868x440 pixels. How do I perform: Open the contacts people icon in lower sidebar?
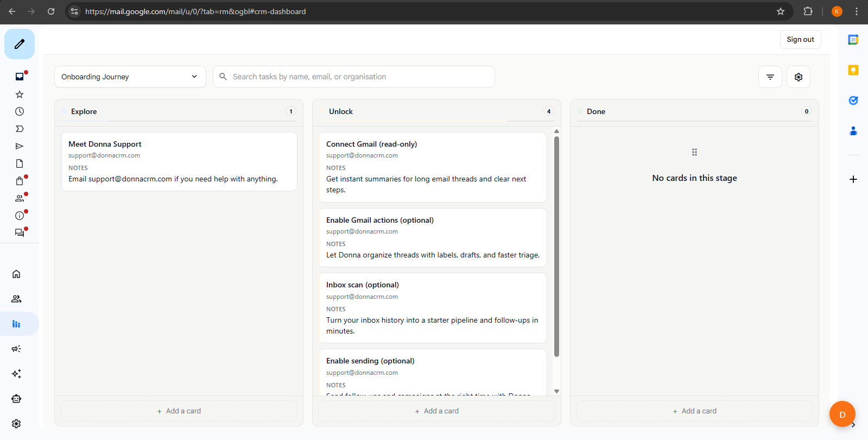point(16,299)
